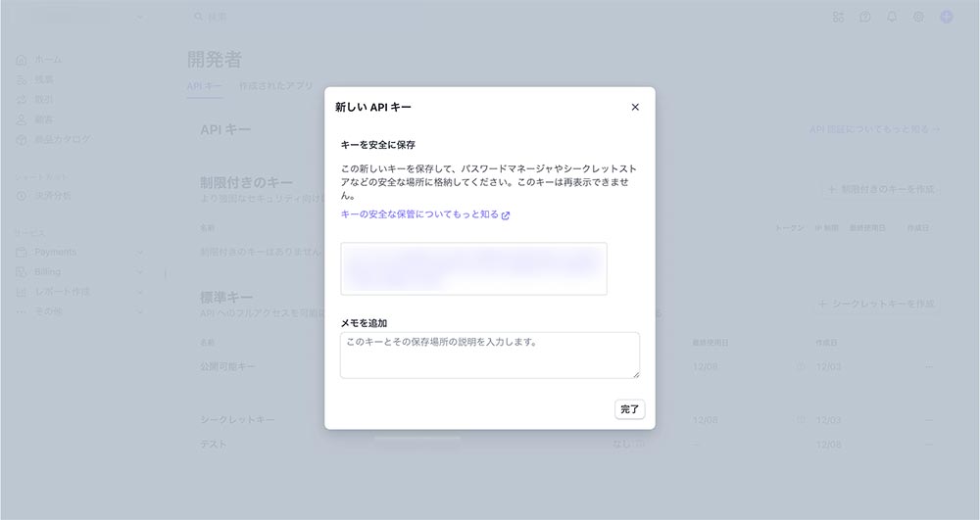Expand the その他 chevron
Screen dimensions: 980x520
[x=140, y=311]
